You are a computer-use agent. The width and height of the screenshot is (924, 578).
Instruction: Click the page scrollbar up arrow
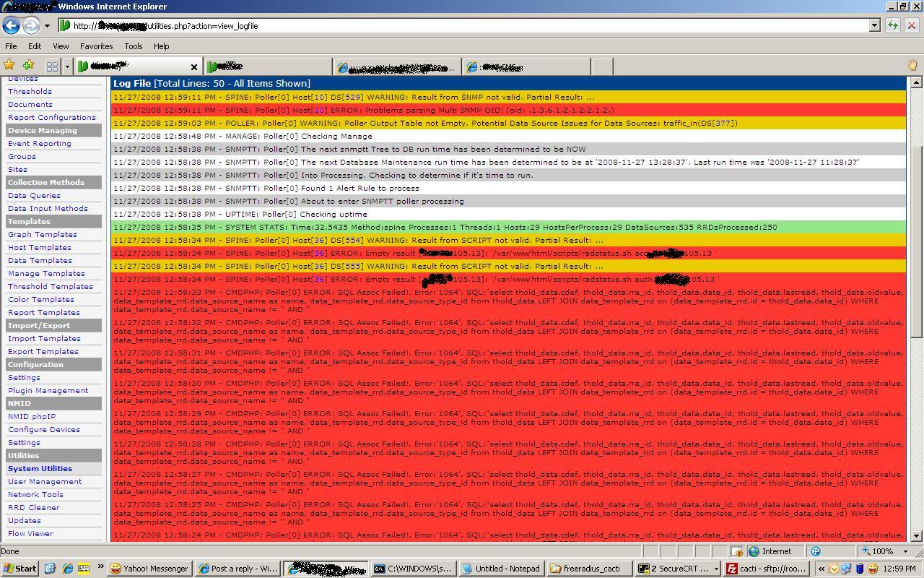(x=917, y=82)
